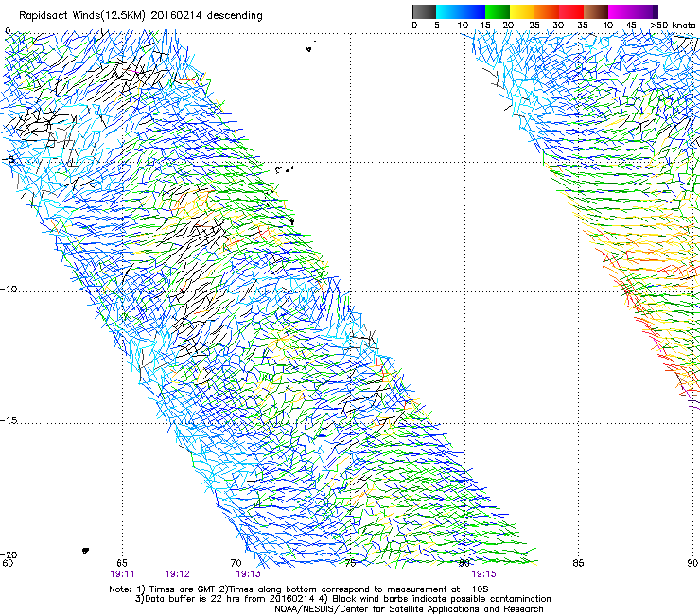The height and width of the screenshot is (615, 700).
Task: Click the '45' legend speed label
Action: 631,26
